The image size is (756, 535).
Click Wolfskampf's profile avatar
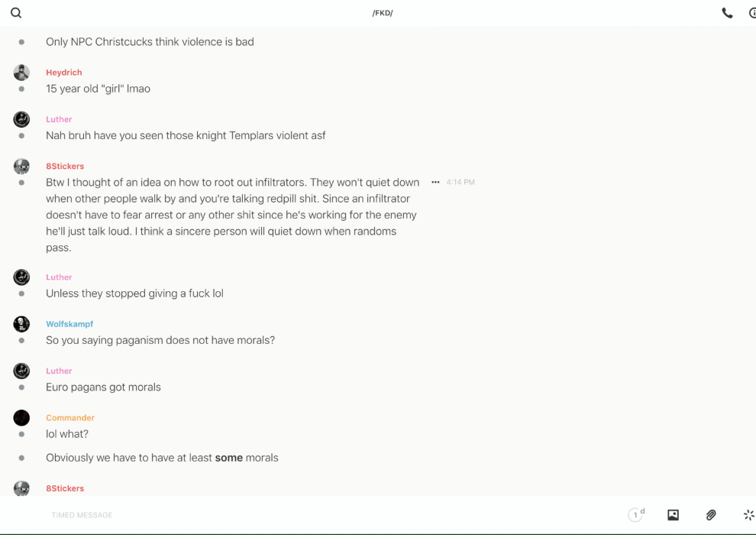click(21, 324)
